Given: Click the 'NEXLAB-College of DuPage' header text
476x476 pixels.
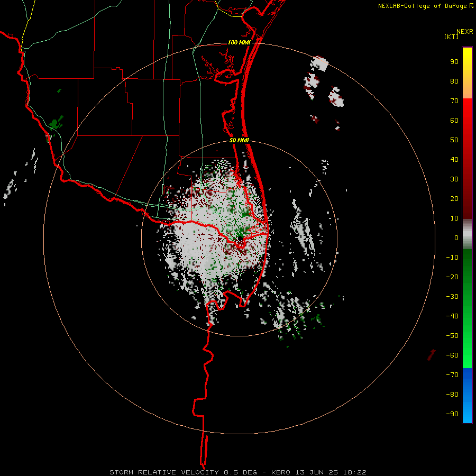Looking at the screenshot, I should click(x=423, y=6).
